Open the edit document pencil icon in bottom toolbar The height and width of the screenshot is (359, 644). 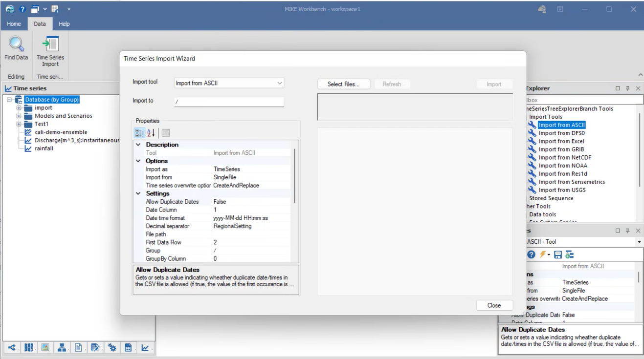(95, 348)
